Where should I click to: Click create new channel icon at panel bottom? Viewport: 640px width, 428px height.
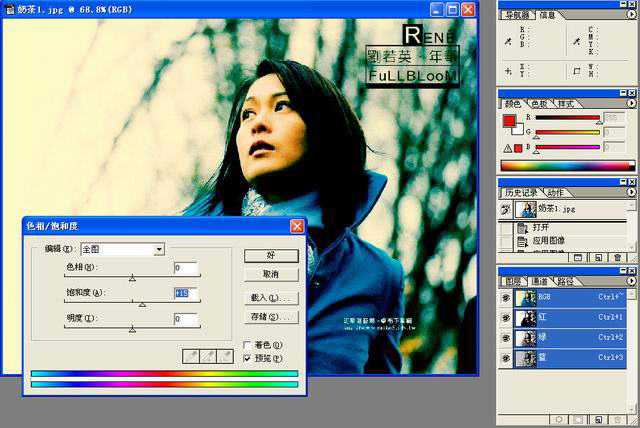597,421
